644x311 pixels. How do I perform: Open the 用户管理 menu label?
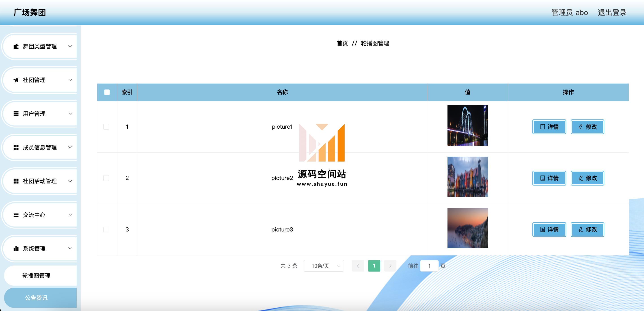(x=34, y=114)
